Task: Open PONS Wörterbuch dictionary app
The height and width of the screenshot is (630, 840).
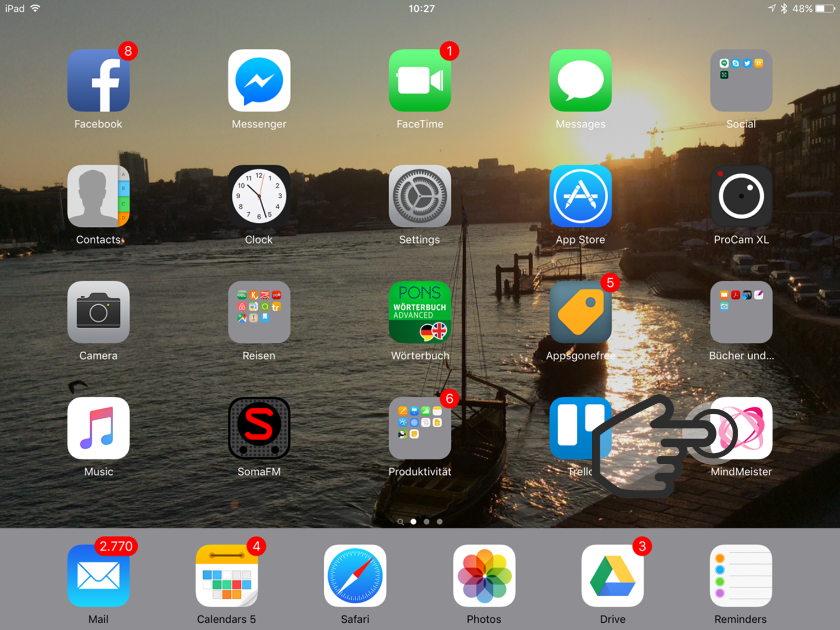Action: [420, 312]
